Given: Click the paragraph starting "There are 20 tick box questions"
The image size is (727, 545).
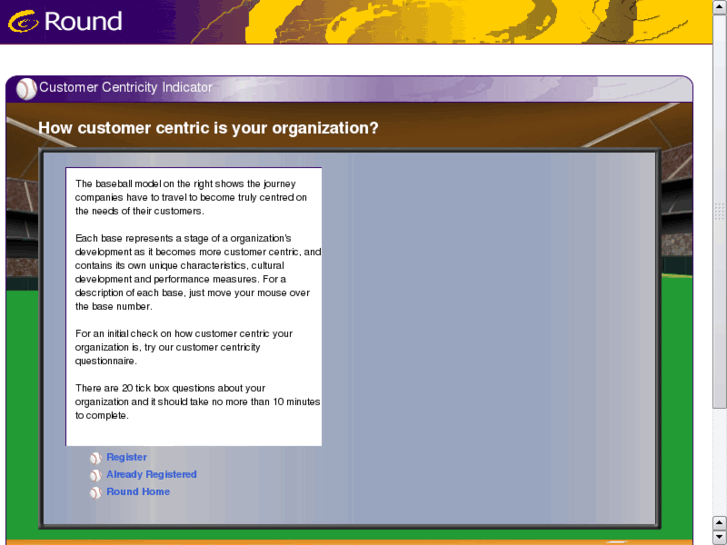Looking at the screenshot, I should pos(198,402).
